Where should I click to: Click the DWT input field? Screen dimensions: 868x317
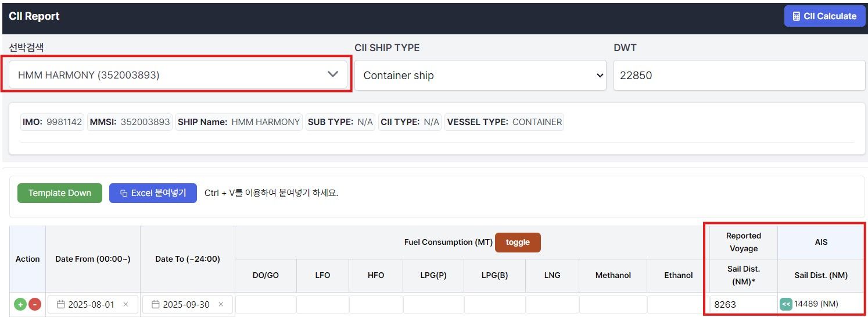click(738, 76)
